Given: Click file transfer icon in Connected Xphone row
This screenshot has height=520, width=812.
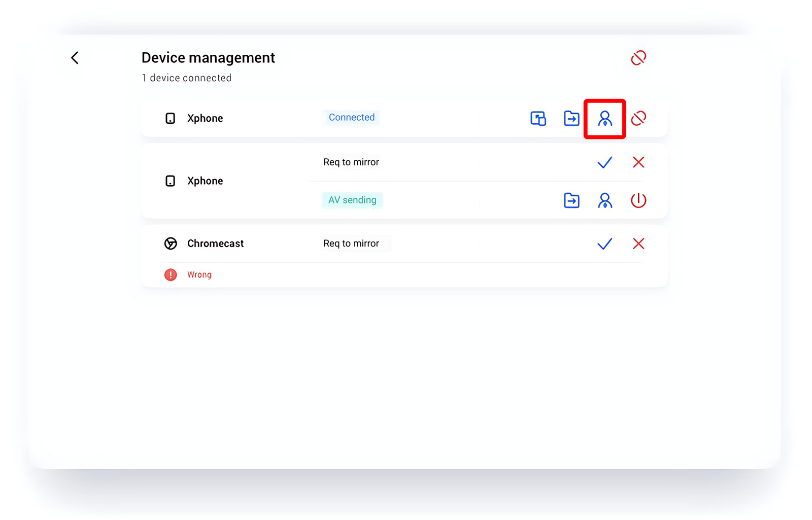Looking at the screenshot, I should coord(571,118).
